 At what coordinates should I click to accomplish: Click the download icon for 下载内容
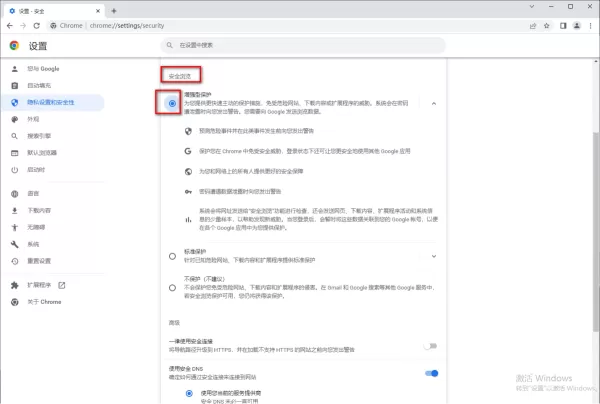coord(15,210)
